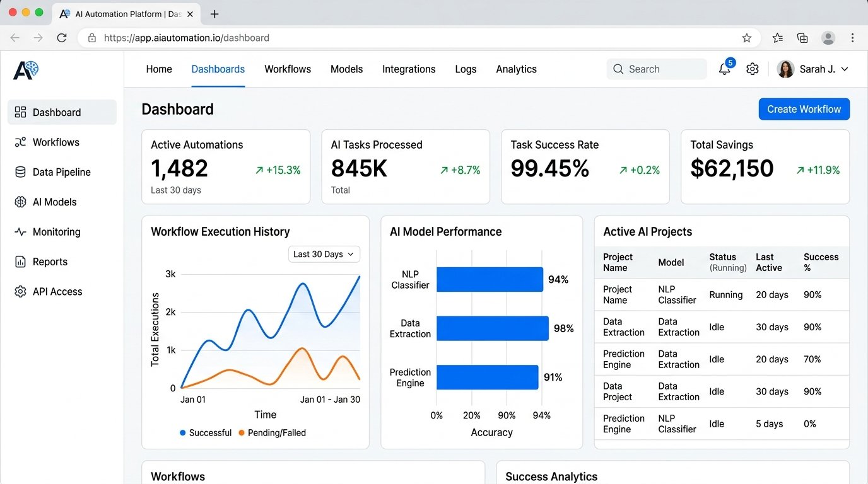Click the AI platform logo in the sidebar

click(26, 69)
